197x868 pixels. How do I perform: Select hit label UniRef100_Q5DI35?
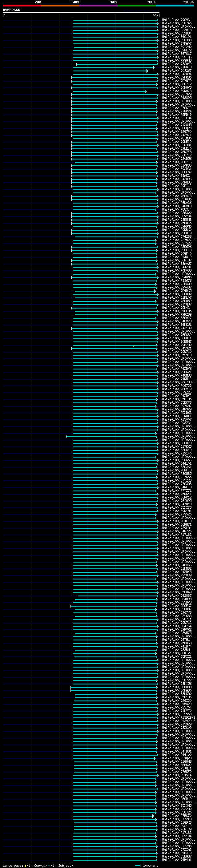click(x=176, y=399)
